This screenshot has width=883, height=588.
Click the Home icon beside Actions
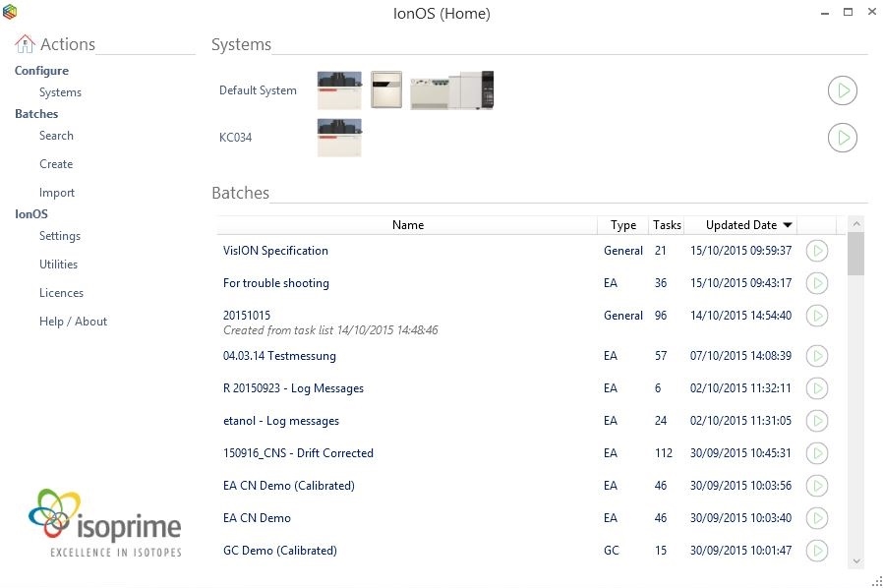click(x=25, y=44)
